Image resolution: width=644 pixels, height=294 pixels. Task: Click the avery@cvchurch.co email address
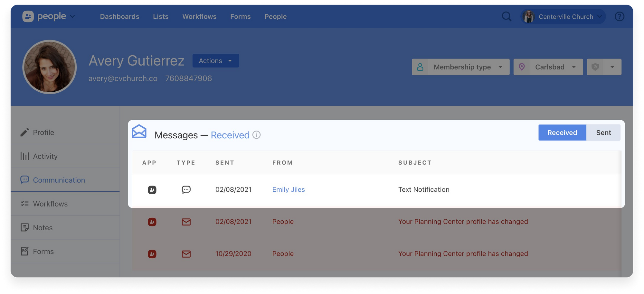pyautogui.click(x=123, y=78)
